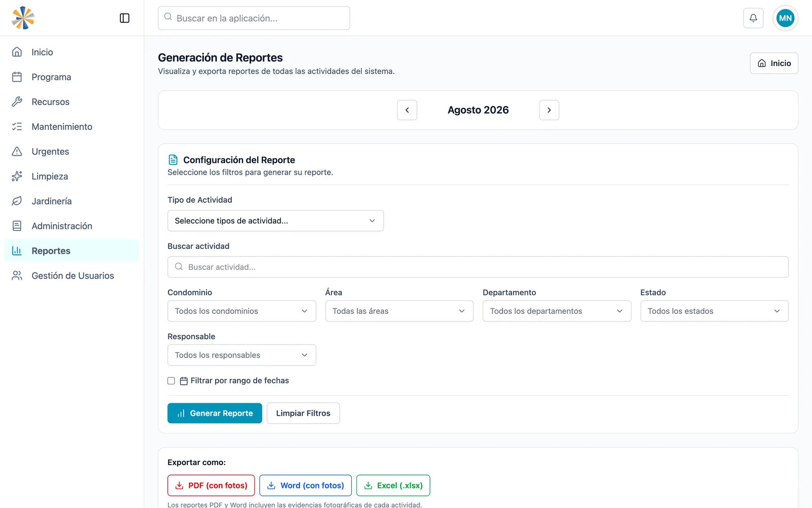The height and width of the screenshot is (508, 812).
Task: Click the chart icon on Generar Reporte button
Action: tap(181, 414)
